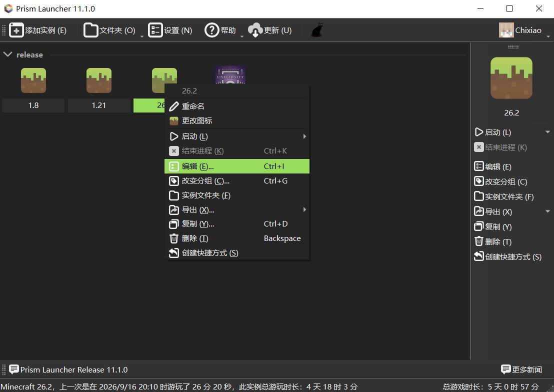This screenshot has width=554, height=392.
Task: Expand the 文件夹 toolbar dropdown arrow
Action: tap(142, 36)
